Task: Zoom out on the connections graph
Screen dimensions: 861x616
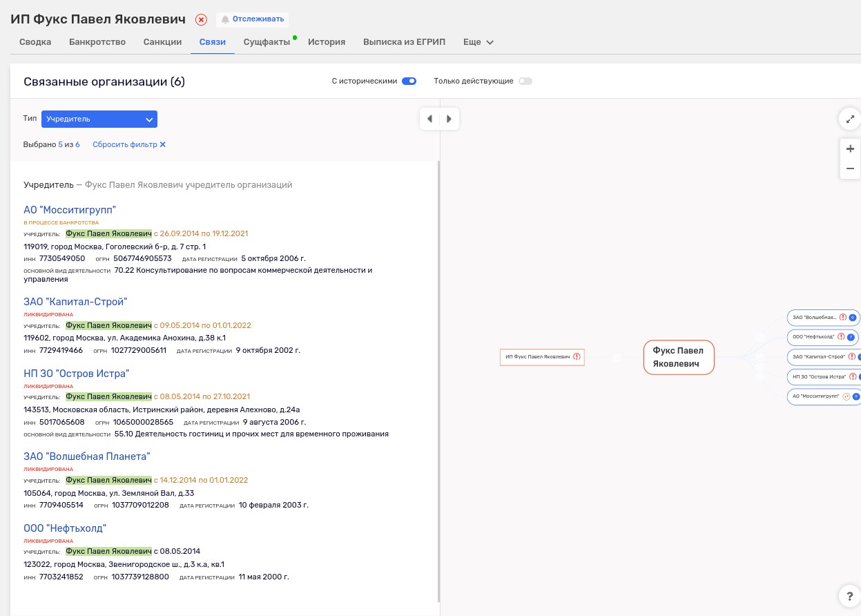Action: pos(850,169)
